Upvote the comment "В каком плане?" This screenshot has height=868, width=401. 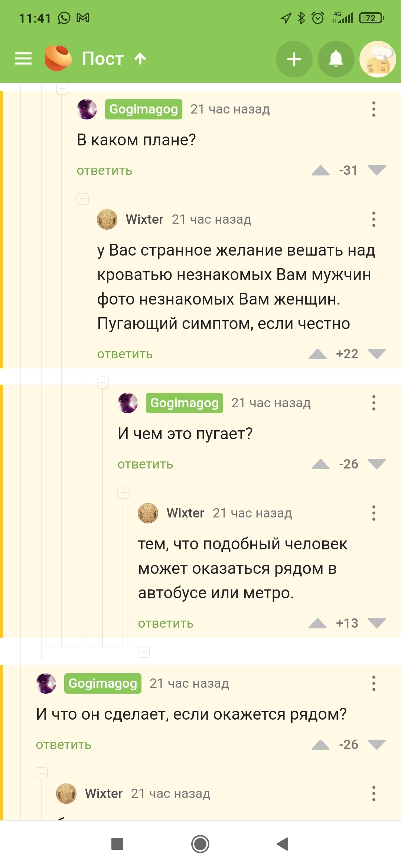coord(320,170)
